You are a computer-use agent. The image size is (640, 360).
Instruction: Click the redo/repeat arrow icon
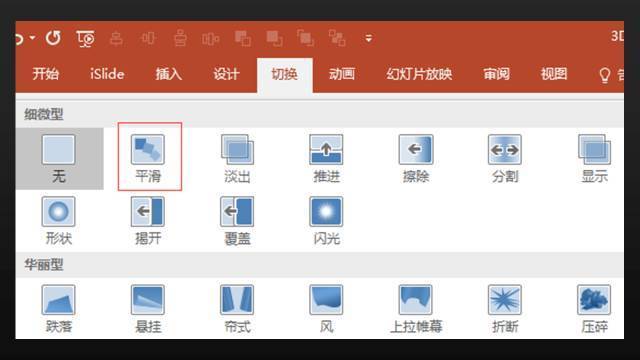pyautogui.click(x=53, y=38)
